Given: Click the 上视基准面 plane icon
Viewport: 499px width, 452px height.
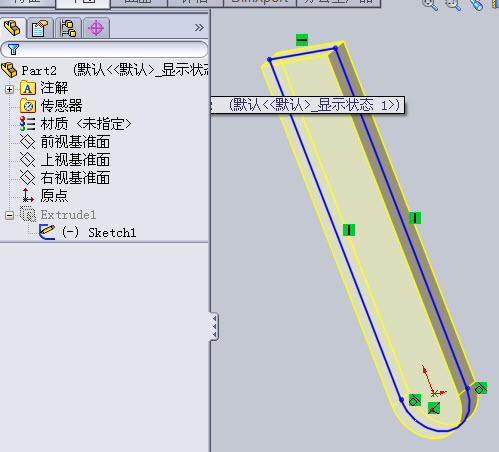Looking at the screenshot, I should (27, 160).
